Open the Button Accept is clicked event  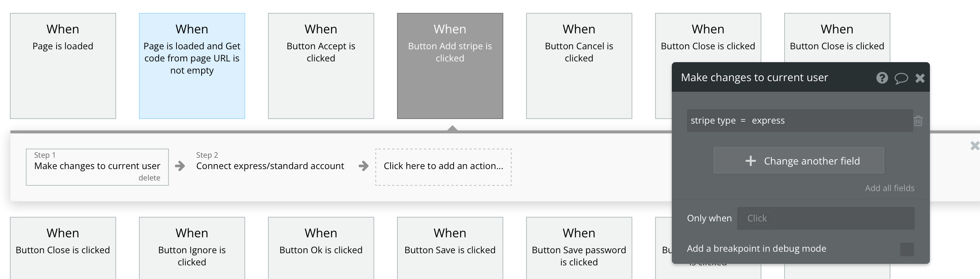pos(321,66)
